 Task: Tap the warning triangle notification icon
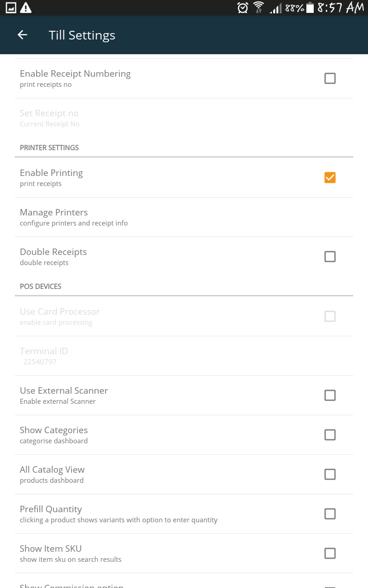pos(26,8)
